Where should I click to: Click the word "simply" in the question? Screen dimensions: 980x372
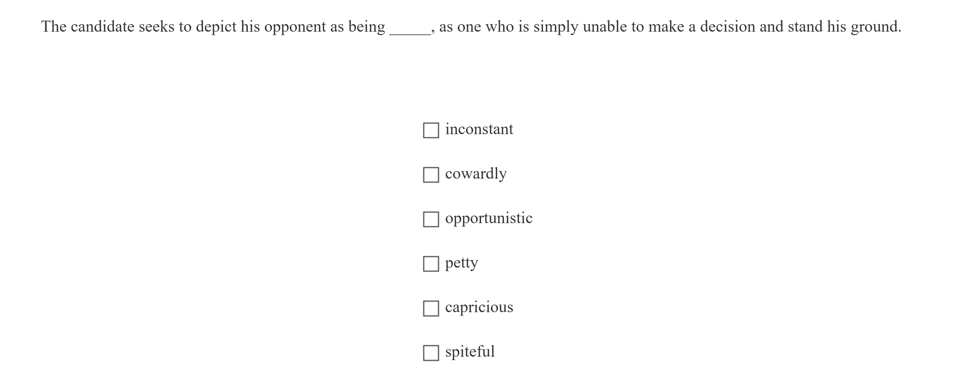556,27
